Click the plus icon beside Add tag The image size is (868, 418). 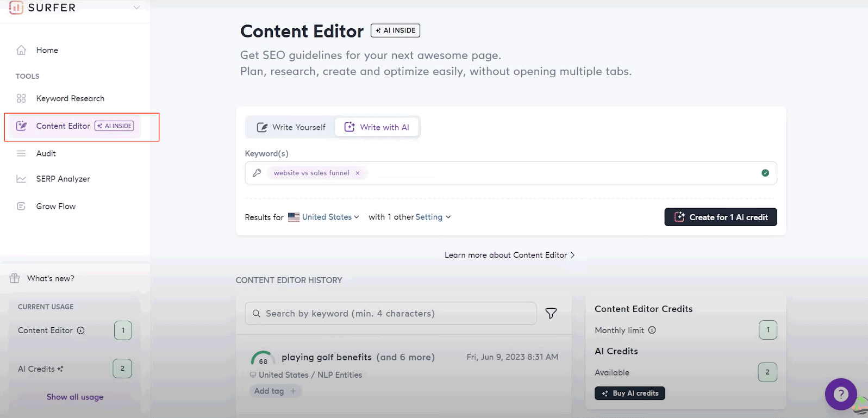pos(293,391)
